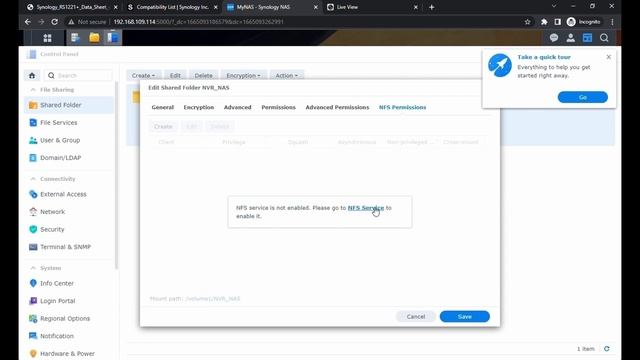This screenshot has height=360, width=640.
Task: Click the sidebar vertical scrollbar
Action: [117, 176]
